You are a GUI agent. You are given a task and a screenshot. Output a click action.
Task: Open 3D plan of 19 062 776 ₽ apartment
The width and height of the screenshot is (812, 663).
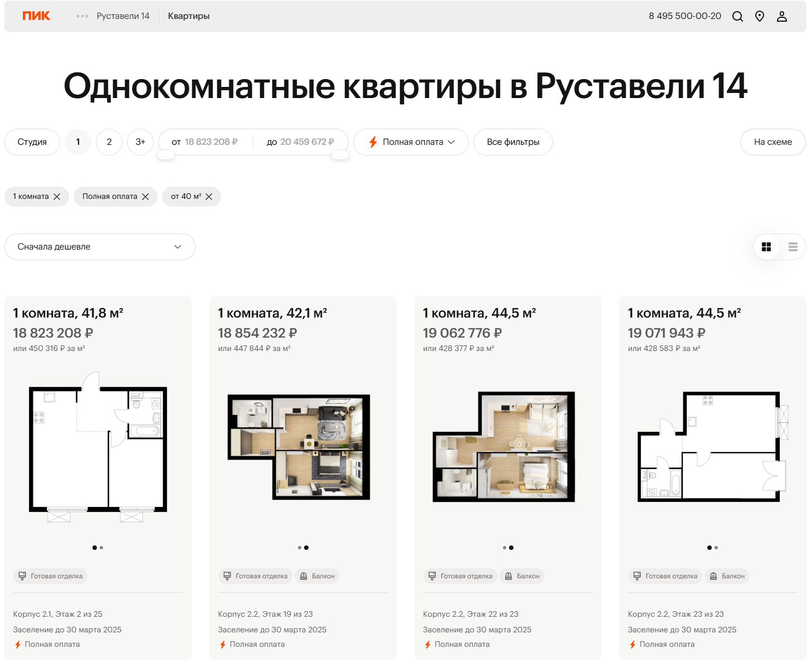click(x=504, y=447)
